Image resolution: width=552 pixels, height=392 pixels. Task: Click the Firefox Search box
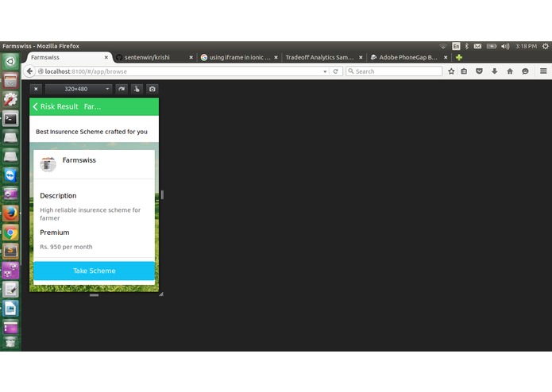pyautogui.click(x=394, y=71)
